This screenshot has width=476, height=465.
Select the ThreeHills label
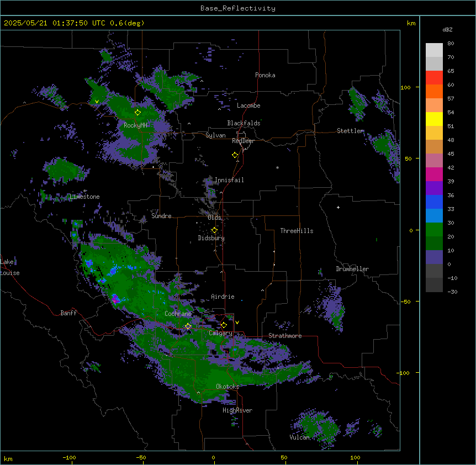(x=297, y=231)
